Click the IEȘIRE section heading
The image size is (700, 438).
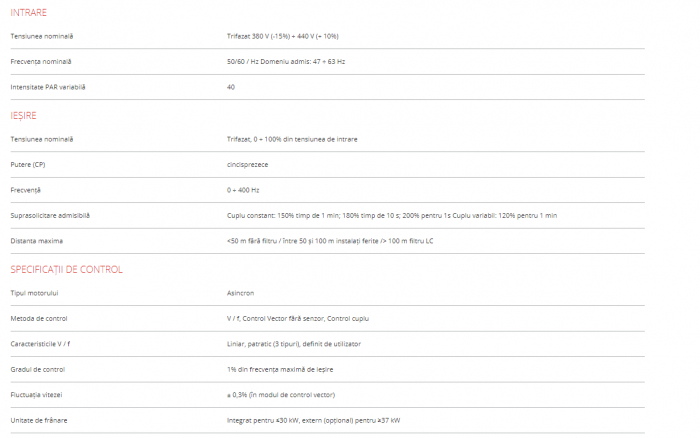(x=24, y=115)
